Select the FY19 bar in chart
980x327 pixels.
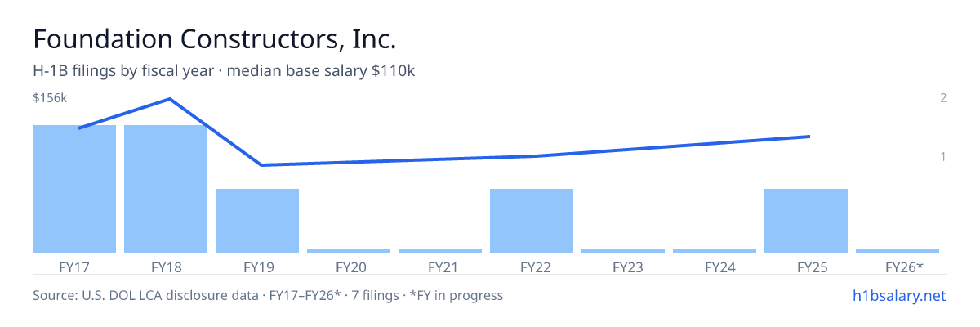point(257,221)
